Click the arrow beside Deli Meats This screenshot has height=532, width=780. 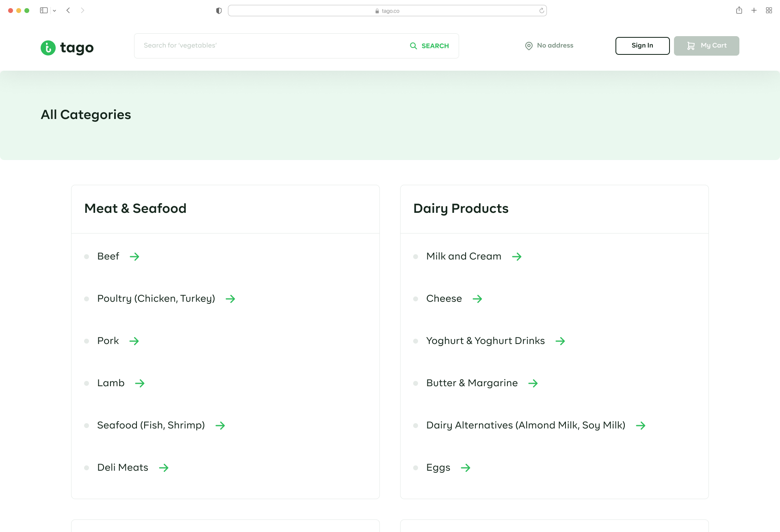pos(164,468)
